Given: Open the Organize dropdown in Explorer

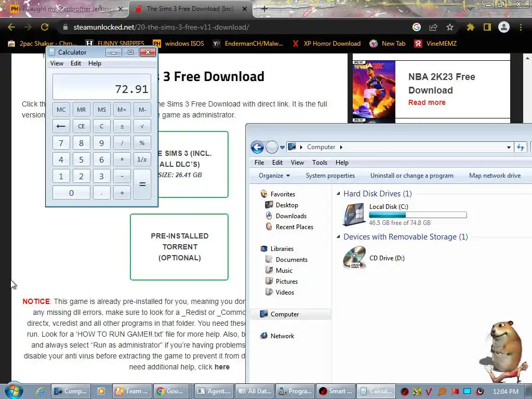Looking at the screenshot, I should point(274,176).
